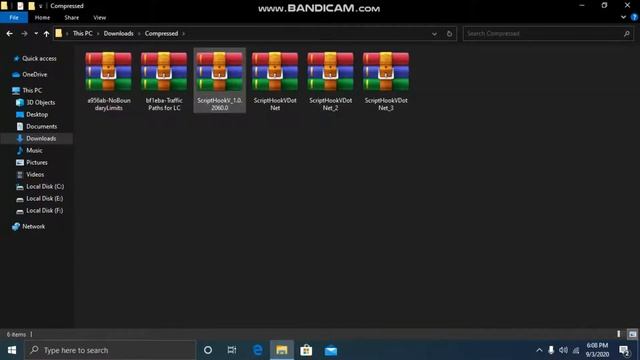Launch Microsoft Edge from the taskbar
640x360 pixels.
click(258, 350)
